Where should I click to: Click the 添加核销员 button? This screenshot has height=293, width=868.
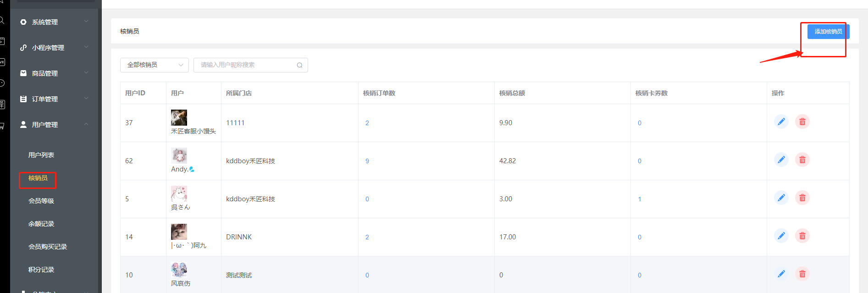tap(828, 32)
